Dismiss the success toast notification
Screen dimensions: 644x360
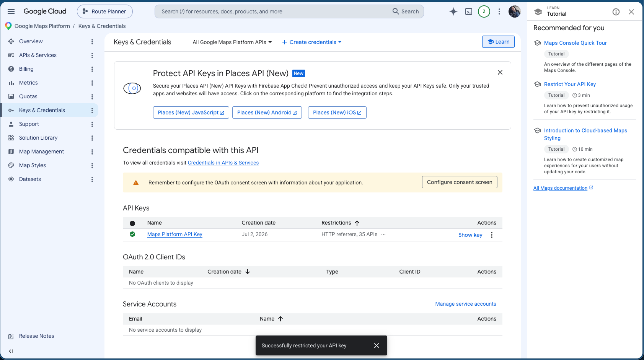click(377, 345)
